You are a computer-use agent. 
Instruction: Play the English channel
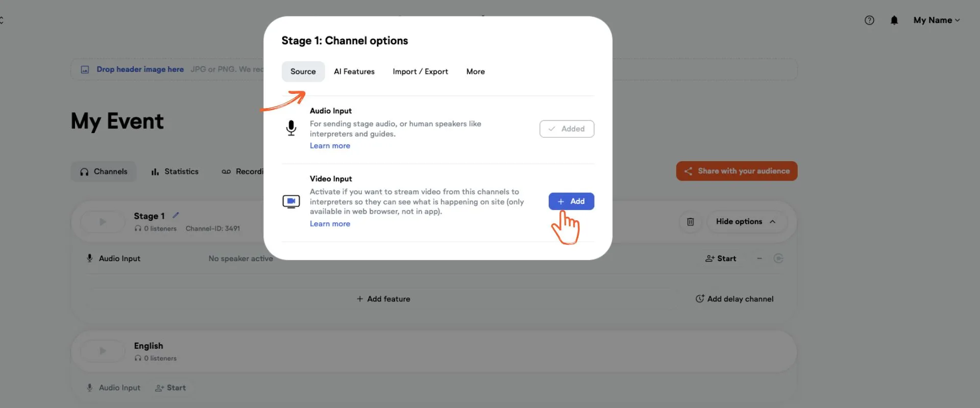[x=103, y=351]
